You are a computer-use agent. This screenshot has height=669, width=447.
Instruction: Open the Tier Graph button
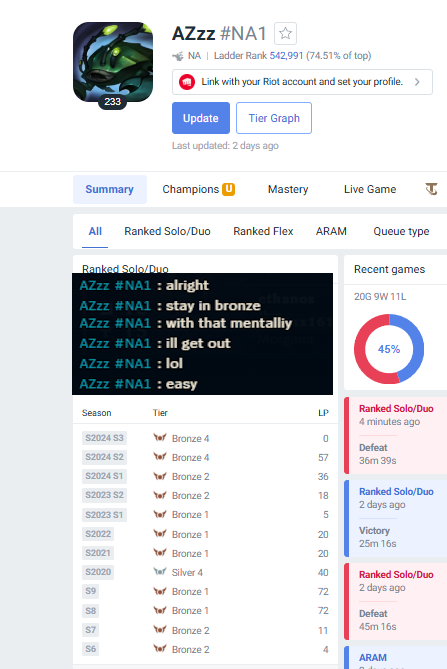274,118
